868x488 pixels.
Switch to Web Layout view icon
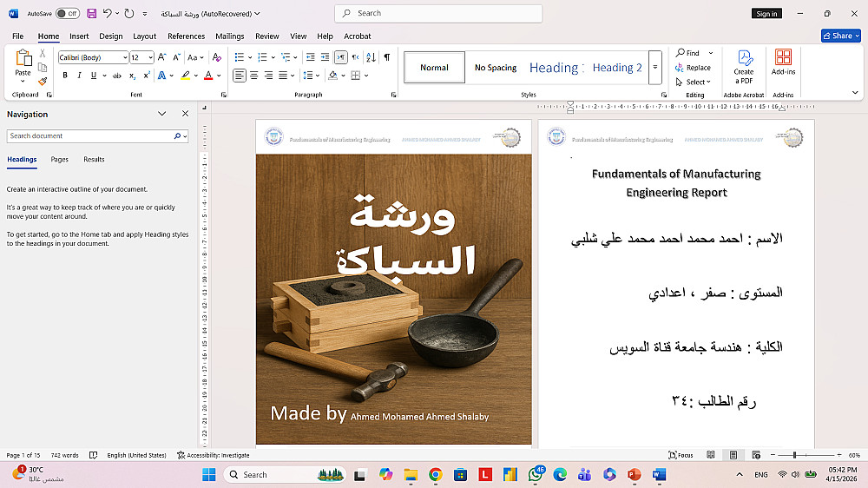756,455
